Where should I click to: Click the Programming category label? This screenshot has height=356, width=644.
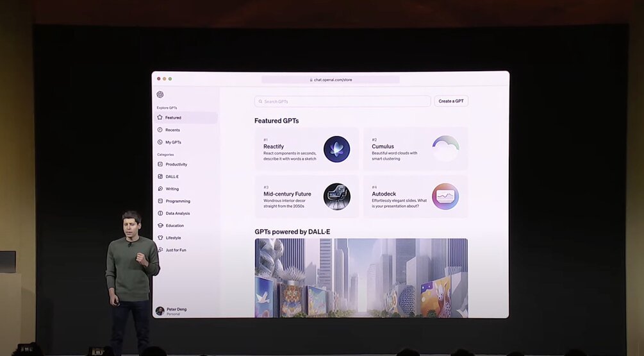click(x=178, y=201)
